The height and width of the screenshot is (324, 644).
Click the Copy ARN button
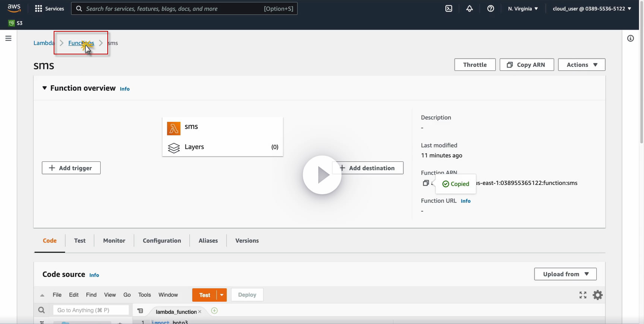[x=527, y=65]
